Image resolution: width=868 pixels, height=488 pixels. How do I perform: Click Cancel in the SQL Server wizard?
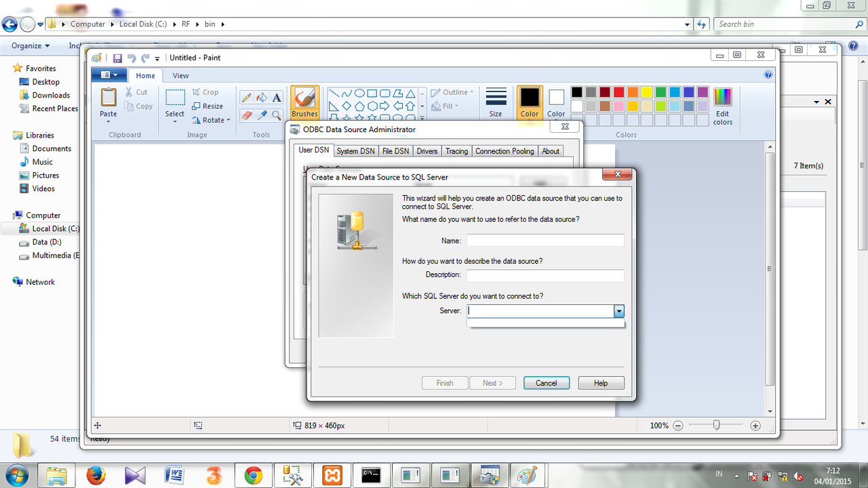pyautogui.click(x=547, y=383)
